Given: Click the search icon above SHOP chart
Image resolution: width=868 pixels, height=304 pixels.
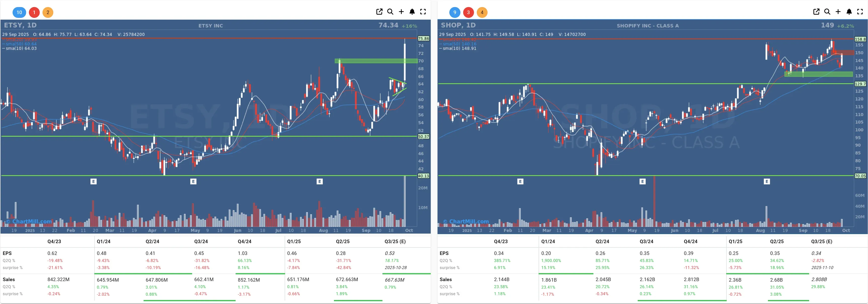Looking at the screenshot, I should point(827,12).
